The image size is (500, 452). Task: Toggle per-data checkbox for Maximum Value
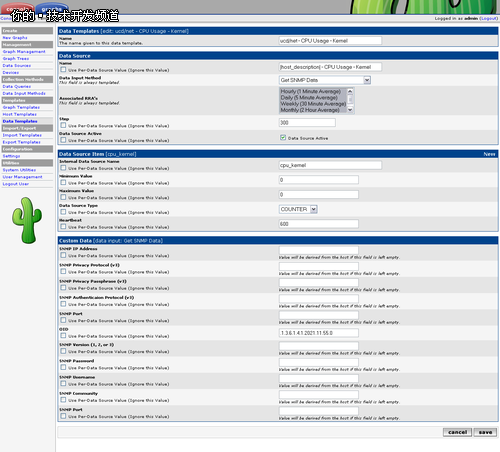[x=63, y=197]
